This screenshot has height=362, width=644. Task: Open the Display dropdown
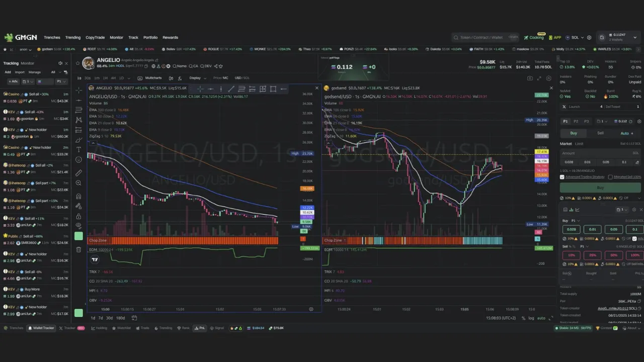click(x=197, y=78)
